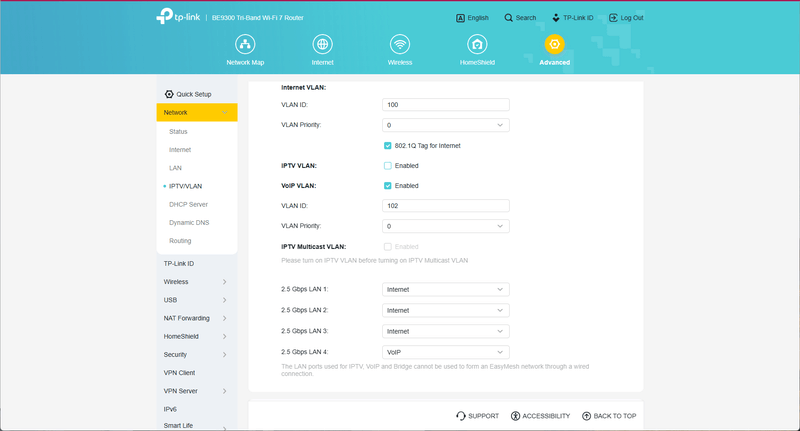Open the 2.5 Gbps LAN 4 VoIP dropdown
The image size is (800, 431).
coord(445,352)
